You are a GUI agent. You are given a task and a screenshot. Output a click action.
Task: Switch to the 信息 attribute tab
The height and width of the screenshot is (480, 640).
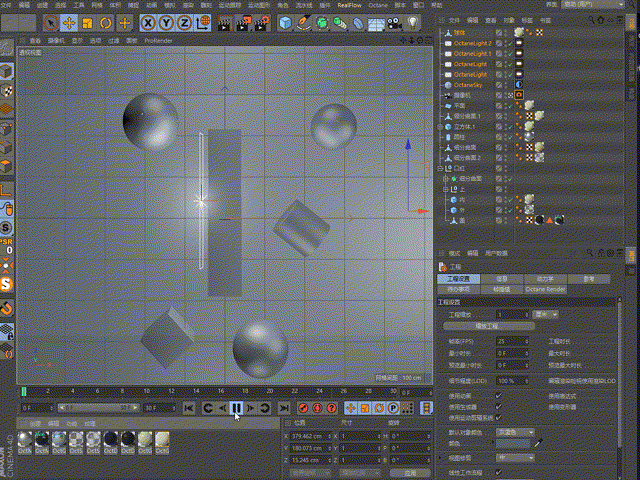click(502, 279)
